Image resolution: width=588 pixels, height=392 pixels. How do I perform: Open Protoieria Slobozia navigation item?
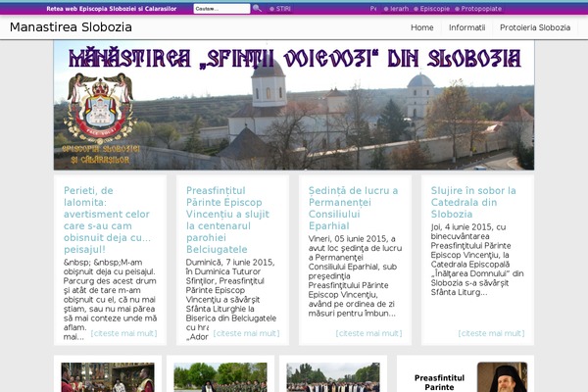pyautogui.click(x=535, y=27)
